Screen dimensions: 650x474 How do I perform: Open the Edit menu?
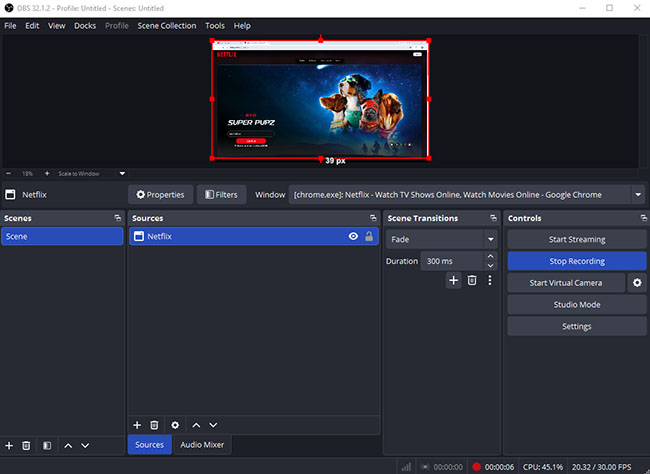pos(32,26)
